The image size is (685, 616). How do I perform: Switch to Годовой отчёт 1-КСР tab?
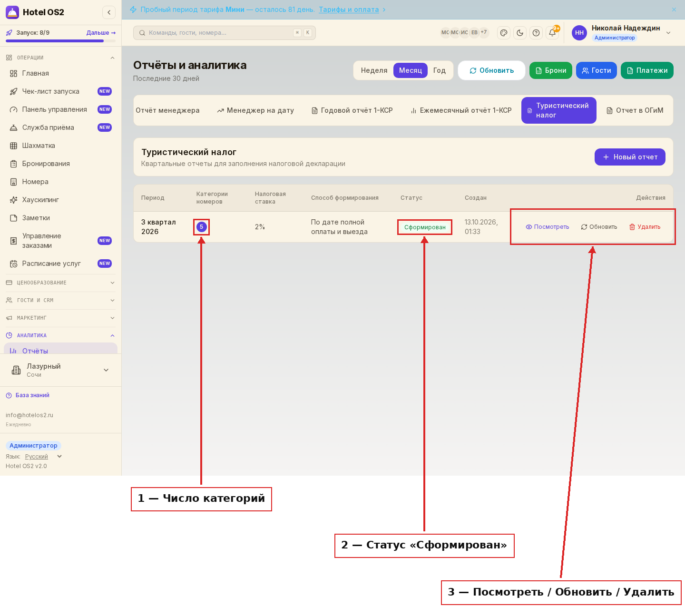pos(352,110)
